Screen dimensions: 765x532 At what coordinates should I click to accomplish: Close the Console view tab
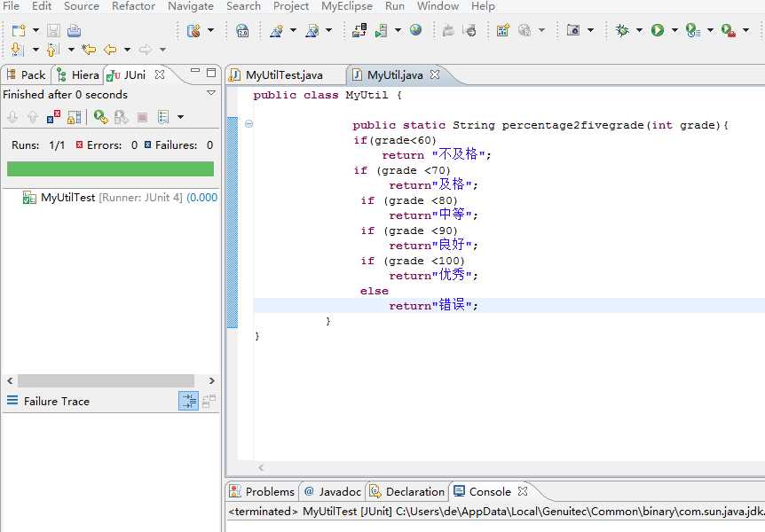click(x=523, y=491)
